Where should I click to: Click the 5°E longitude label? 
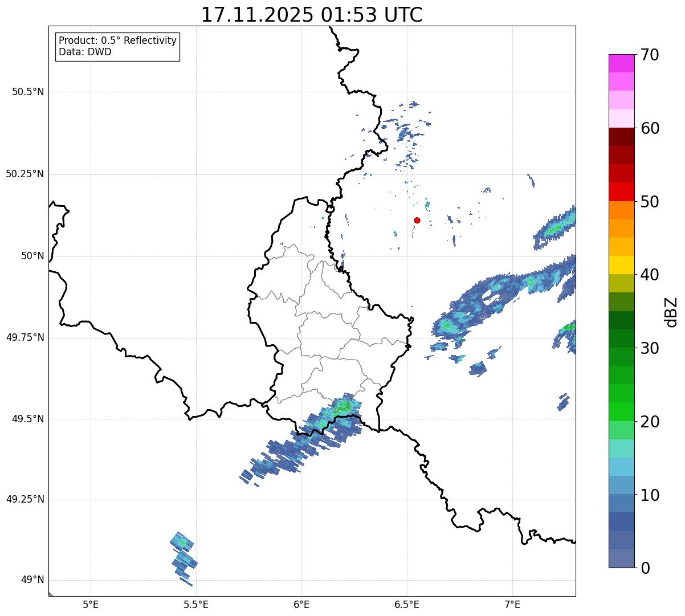tap(91, 604)
